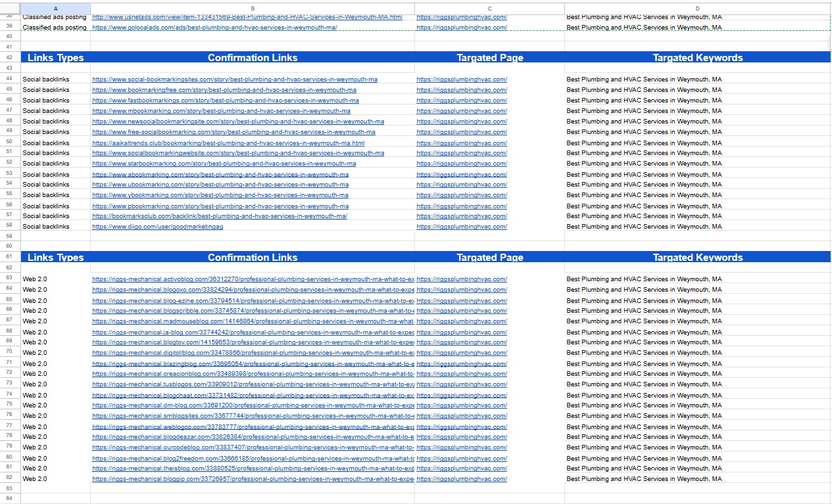The image size is (832, 504).
Task: Select the "Targated Keywords" header in row 61
Action: tap(698, 258)
